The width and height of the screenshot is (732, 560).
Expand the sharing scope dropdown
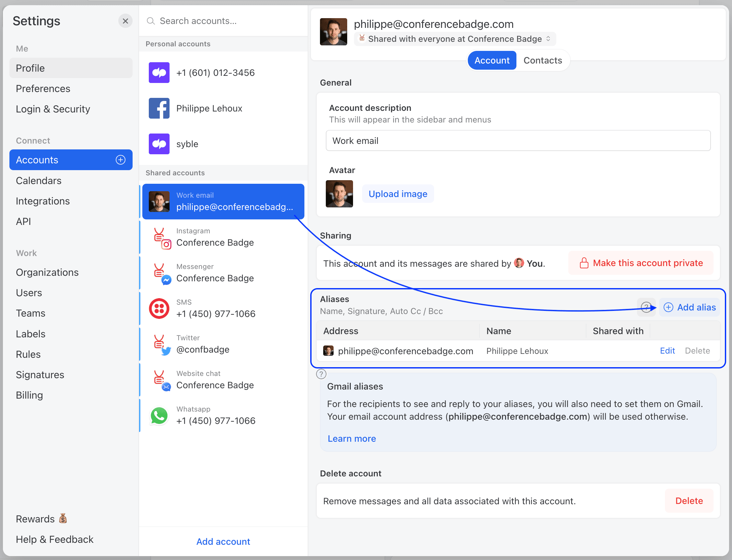pyautogui.click(x=455, y=39)
